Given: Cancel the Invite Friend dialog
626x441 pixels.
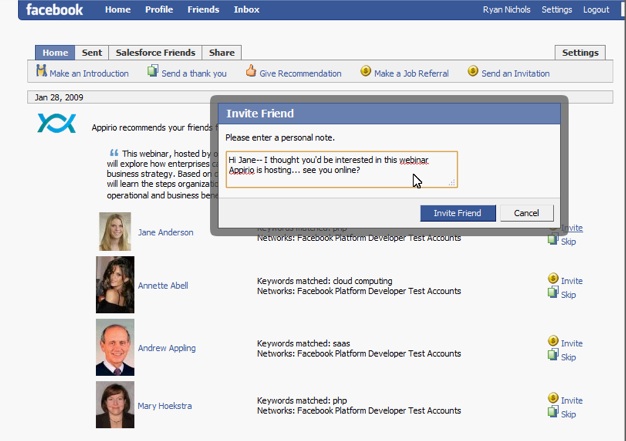Looking at the screenshot, I should click(x=526, y=213).
